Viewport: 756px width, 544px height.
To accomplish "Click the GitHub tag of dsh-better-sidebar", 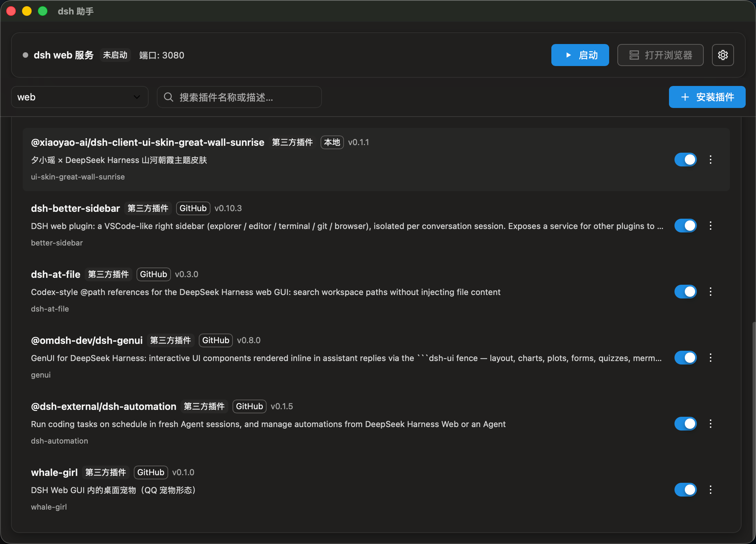I will 193,208.
